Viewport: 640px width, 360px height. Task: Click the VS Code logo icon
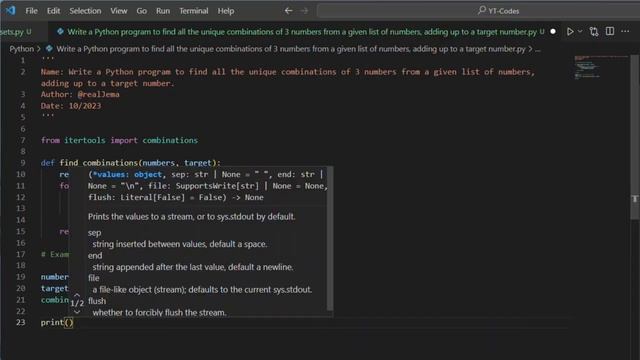pos(10,11)
